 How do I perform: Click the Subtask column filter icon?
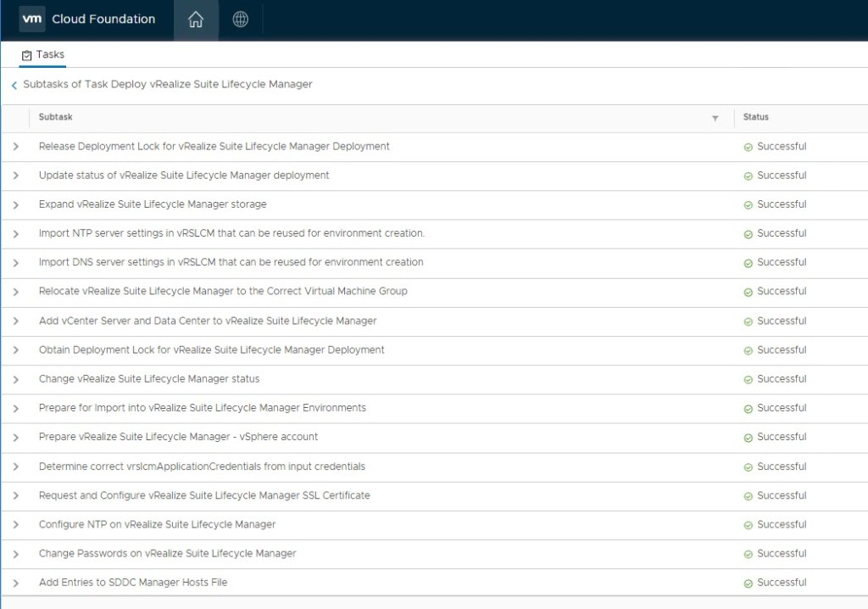point(715,118)
